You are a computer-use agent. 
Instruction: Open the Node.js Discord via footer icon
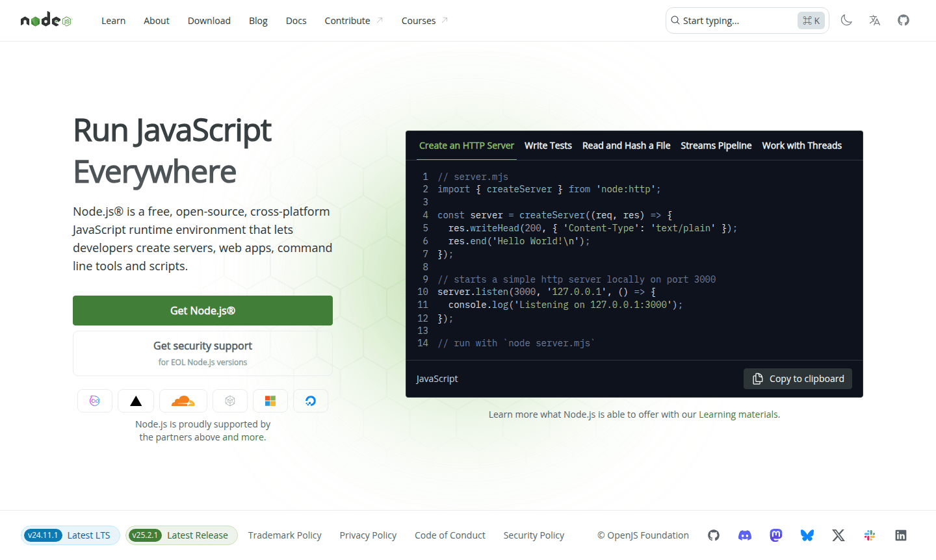pos(744,535)
